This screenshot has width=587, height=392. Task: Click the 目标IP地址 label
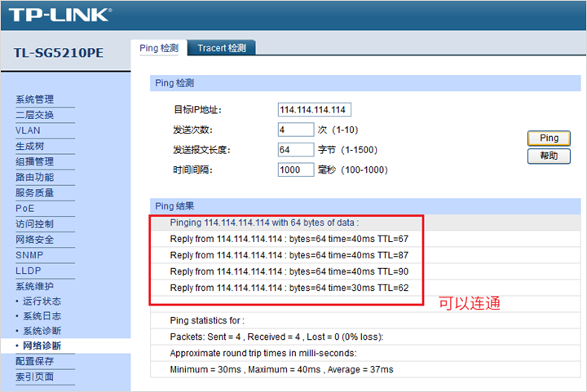(x=197, y=110)
